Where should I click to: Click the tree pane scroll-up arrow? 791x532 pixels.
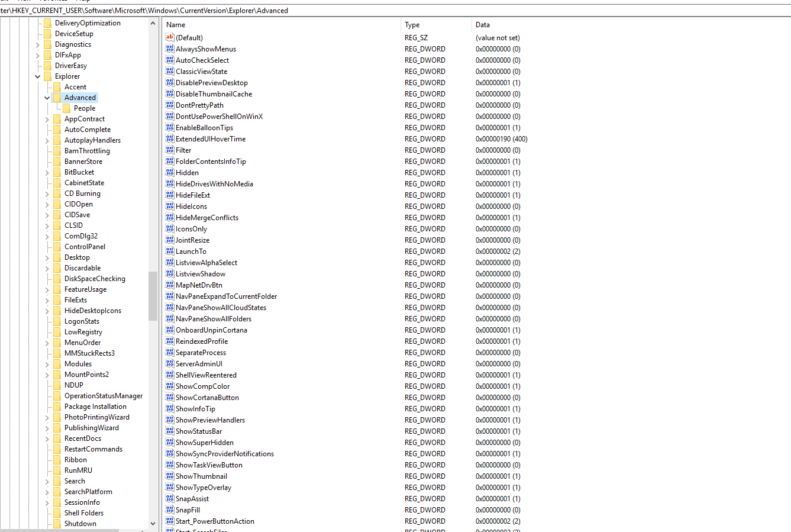pyautogui.click(x=153, y=23)
